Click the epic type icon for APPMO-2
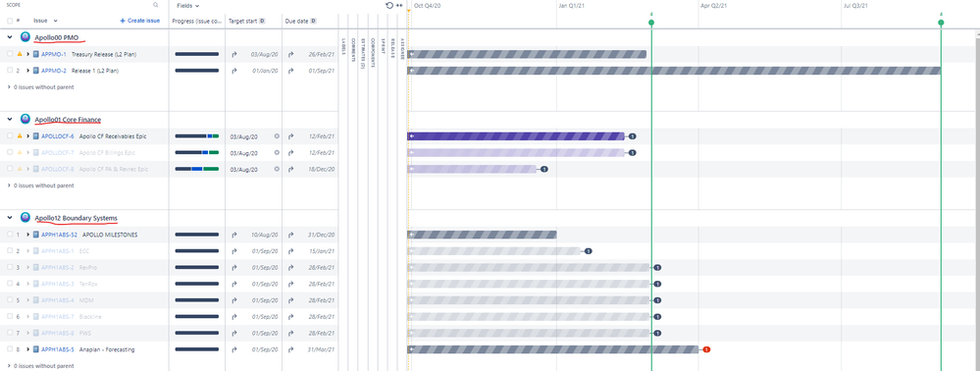 (36, 71)
